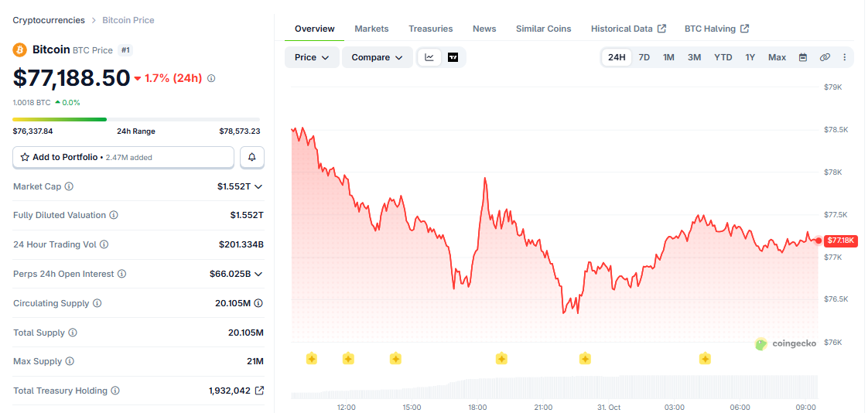
Task: Click Add to Portfolio button
Action: click(124, 157)
